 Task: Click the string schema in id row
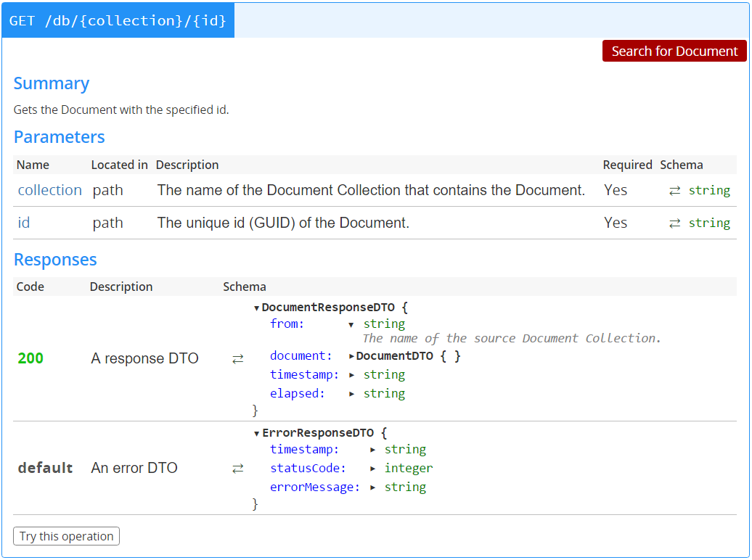click(709, 223)
